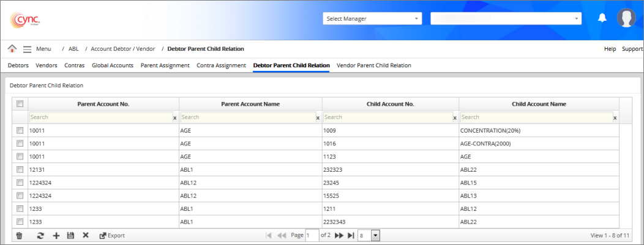Open the user profile avatar

coord(626,18)
